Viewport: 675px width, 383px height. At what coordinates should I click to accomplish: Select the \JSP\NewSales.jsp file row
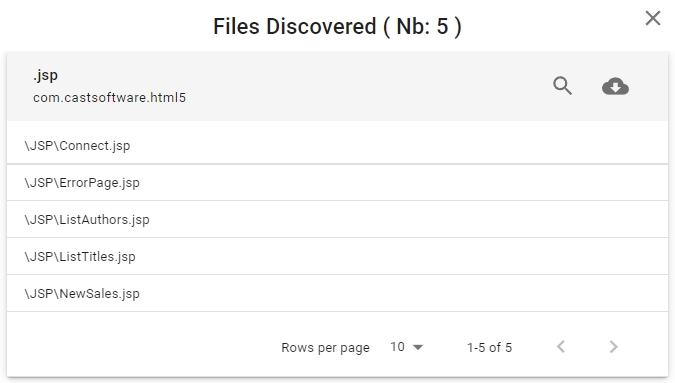(x=338, y=293)
